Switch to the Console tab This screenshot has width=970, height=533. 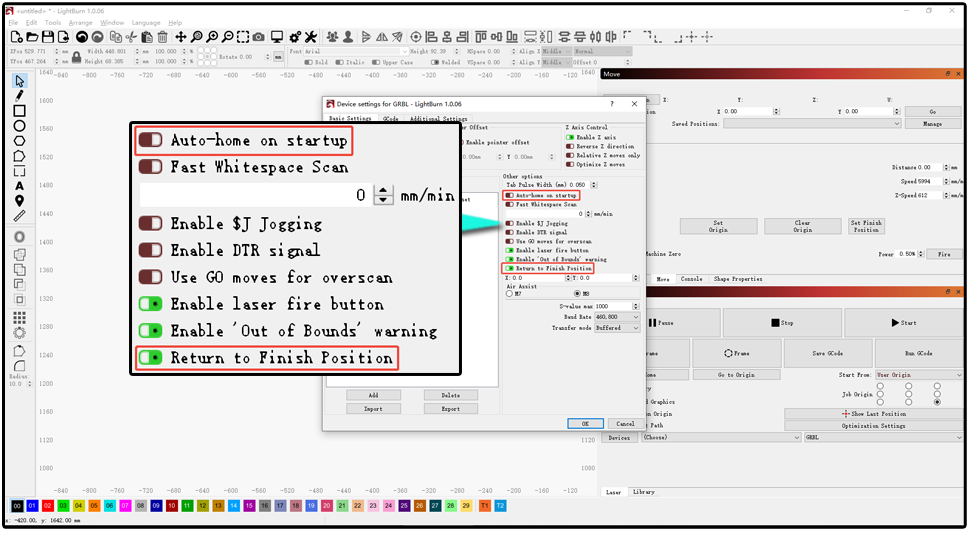691,279
